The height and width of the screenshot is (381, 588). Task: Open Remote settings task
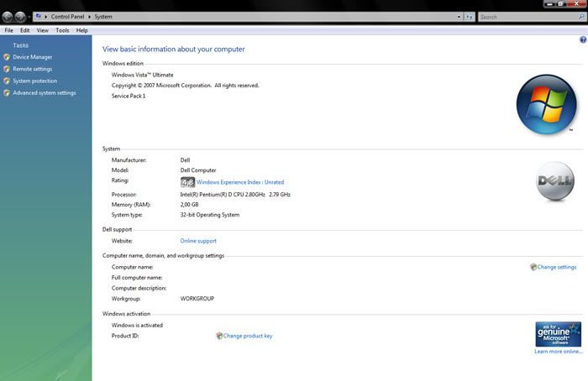click(33, 69)
